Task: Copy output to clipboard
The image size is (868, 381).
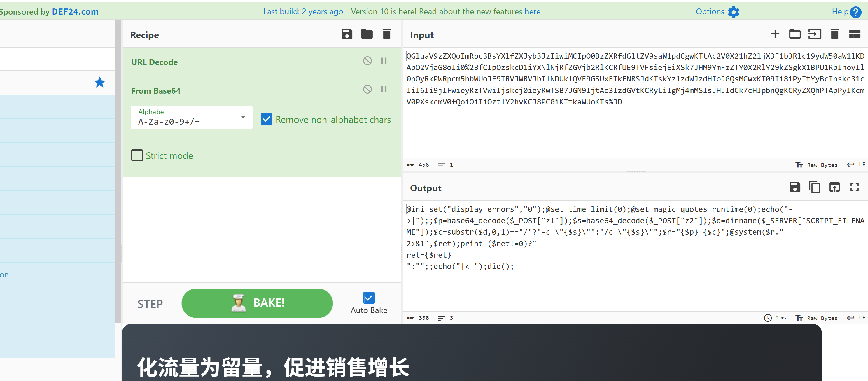Action: (814, 187)
